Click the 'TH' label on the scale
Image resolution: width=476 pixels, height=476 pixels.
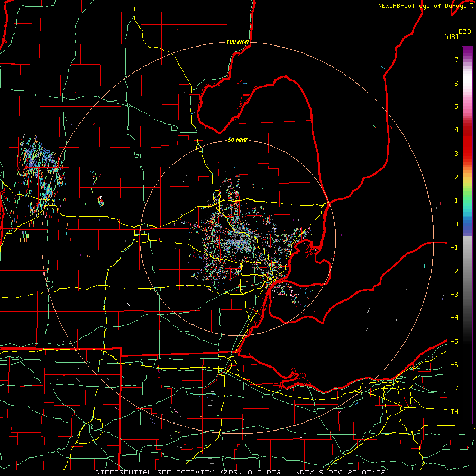[454, 412]
